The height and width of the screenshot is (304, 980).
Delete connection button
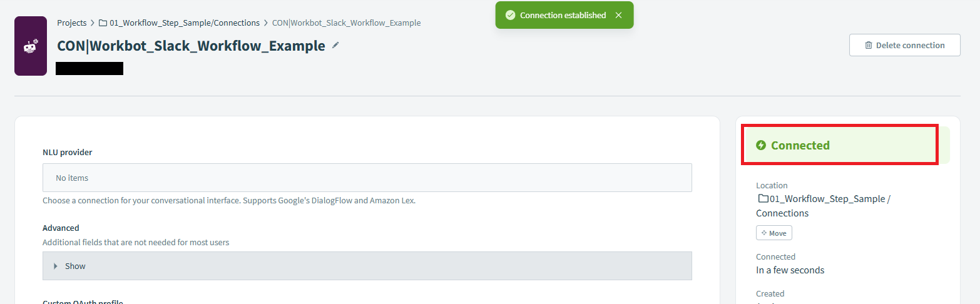[904, 45]
